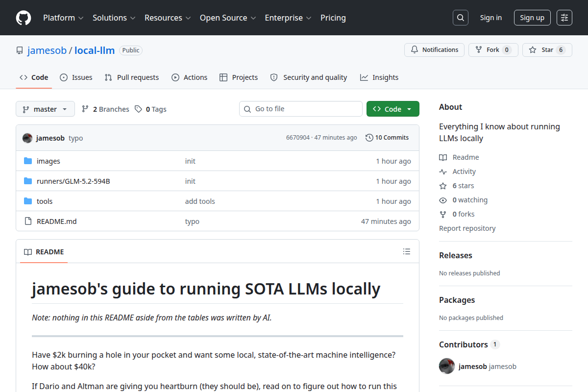Image resolution: width=588 pixels, height=392 pixels.
Task: Click the tools folder icon
Action: click(28, 201)
